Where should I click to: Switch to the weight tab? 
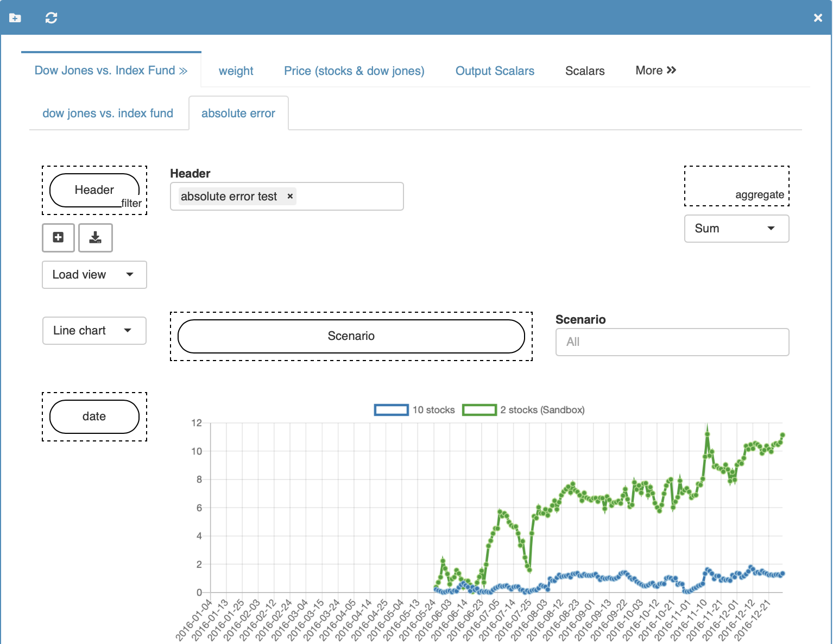pyautogui.click(x=236, y=71)
